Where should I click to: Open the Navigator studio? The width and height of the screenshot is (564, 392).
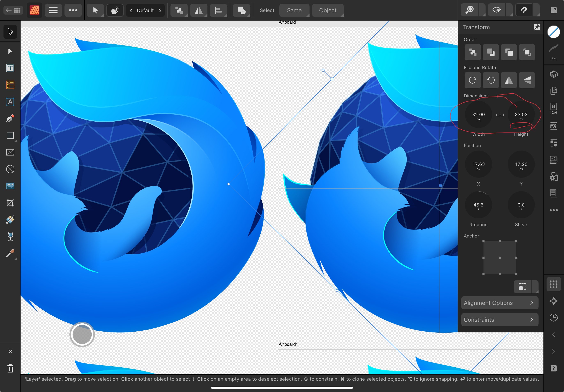point(554,301)
